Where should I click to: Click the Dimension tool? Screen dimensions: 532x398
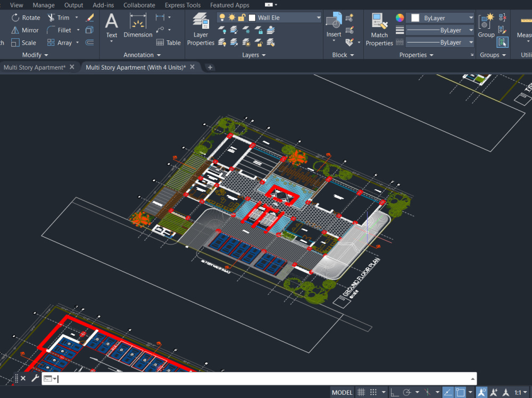[138, 24]
